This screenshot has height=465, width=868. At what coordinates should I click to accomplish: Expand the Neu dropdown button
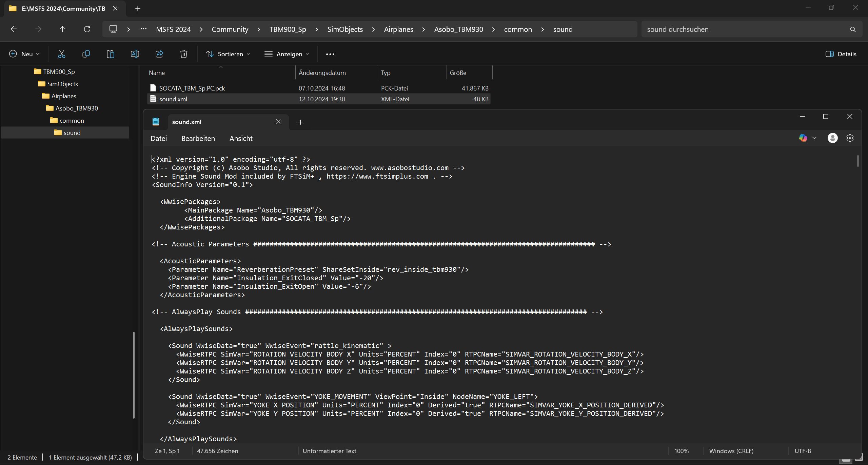coord(24,54)
